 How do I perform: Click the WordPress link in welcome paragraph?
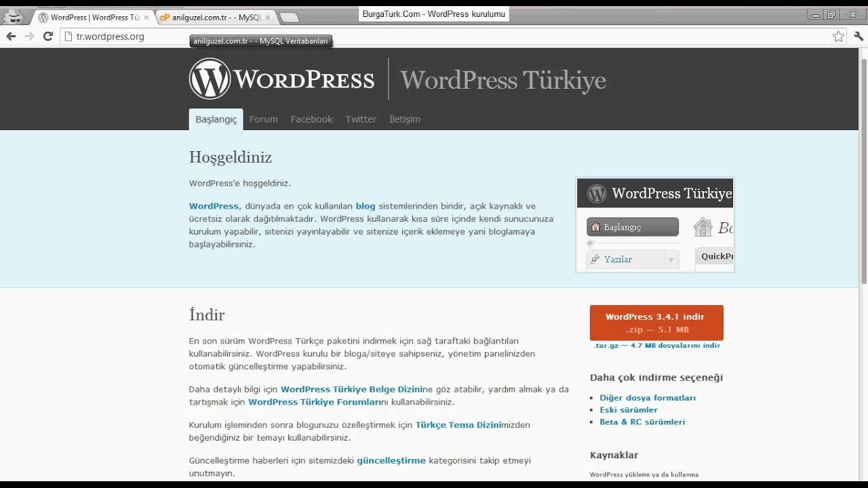[214, 206]
